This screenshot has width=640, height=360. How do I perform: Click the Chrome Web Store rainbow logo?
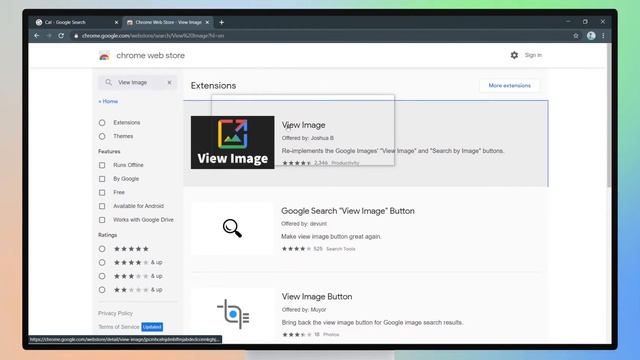(x=104, y=56)
